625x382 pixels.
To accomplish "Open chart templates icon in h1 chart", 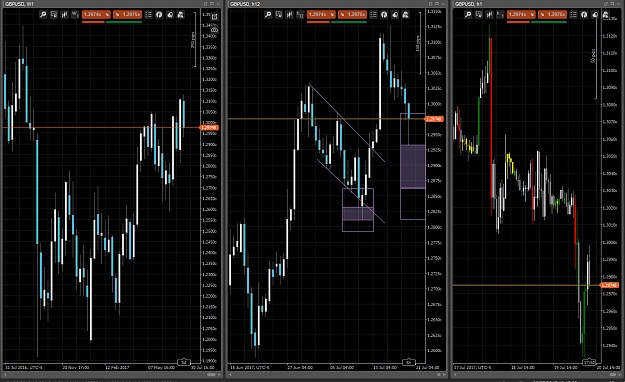I will point(479,15).
